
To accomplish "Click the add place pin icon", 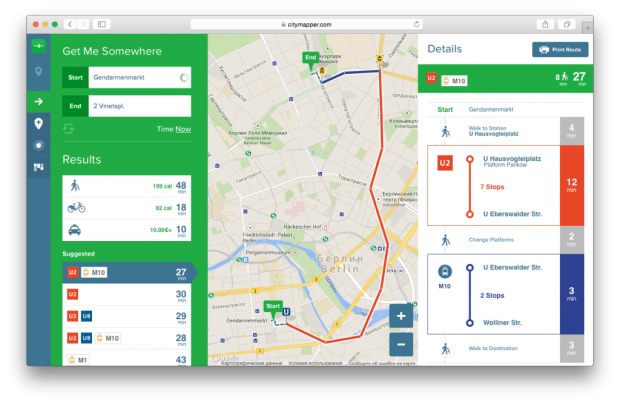I will [x=39, y=124].
